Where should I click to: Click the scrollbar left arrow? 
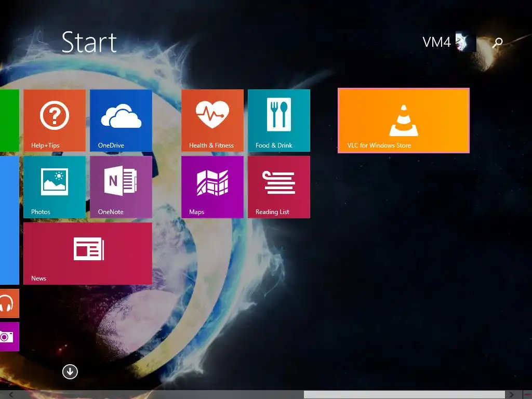(11, 395)
